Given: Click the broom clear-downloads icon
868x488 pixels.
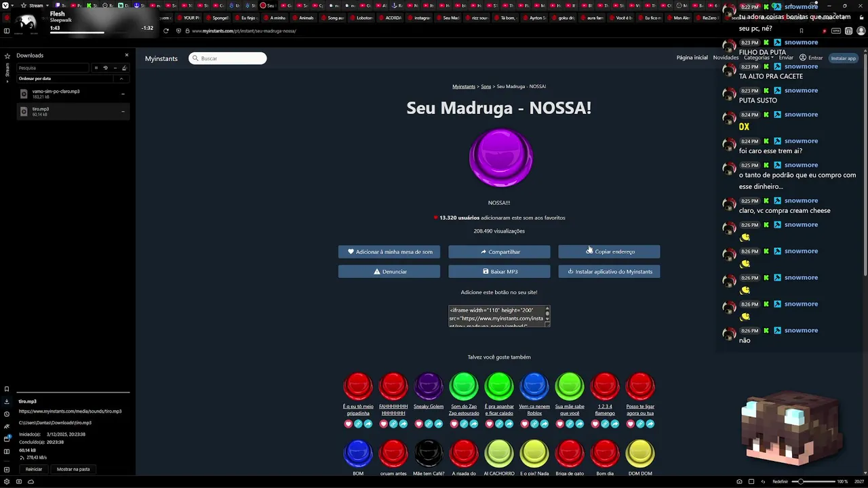Looking at the screenshot, I should tap(124, 68).
